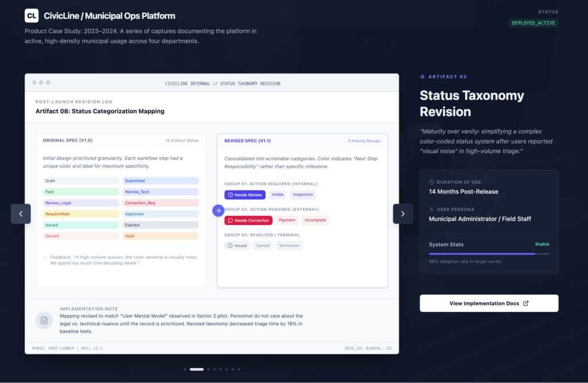This screenshot has height=383, width=588.
Task: Click the green Paid status swatch
Action: [80, 192]
